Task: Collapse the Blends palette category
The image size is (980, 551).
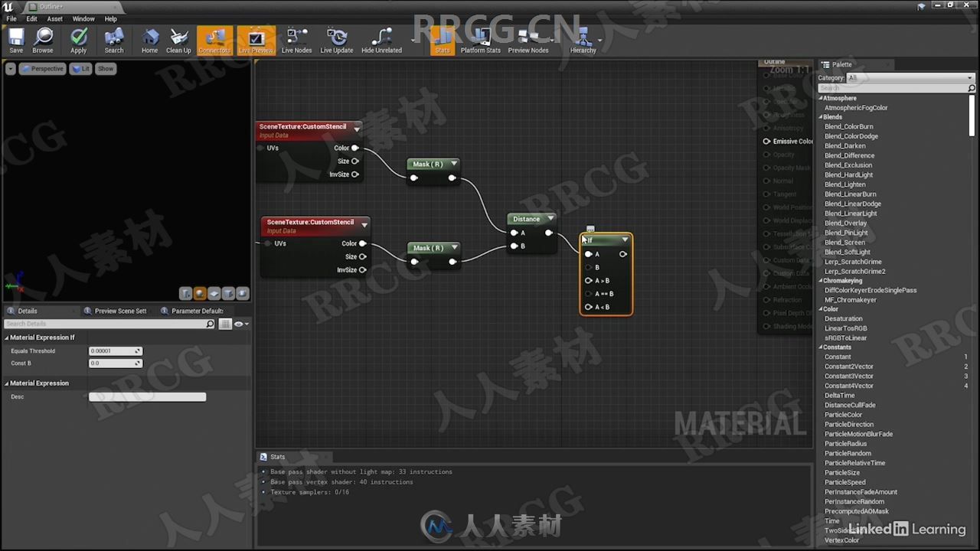Action: 821,117
